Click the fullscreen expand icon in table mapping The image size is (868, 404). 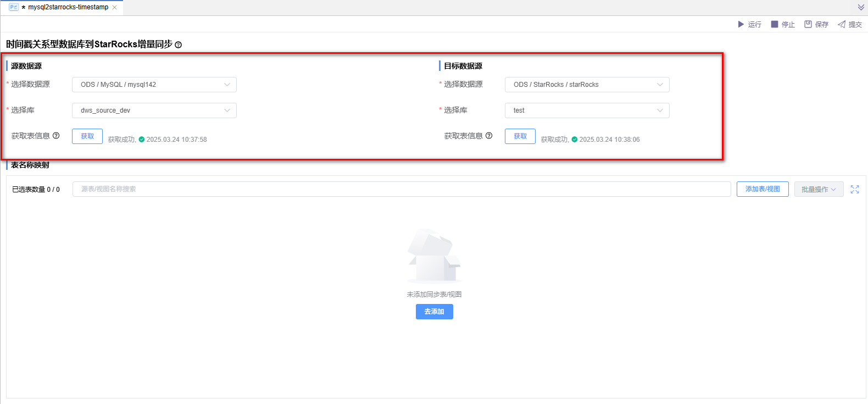[x=855, y=189]
